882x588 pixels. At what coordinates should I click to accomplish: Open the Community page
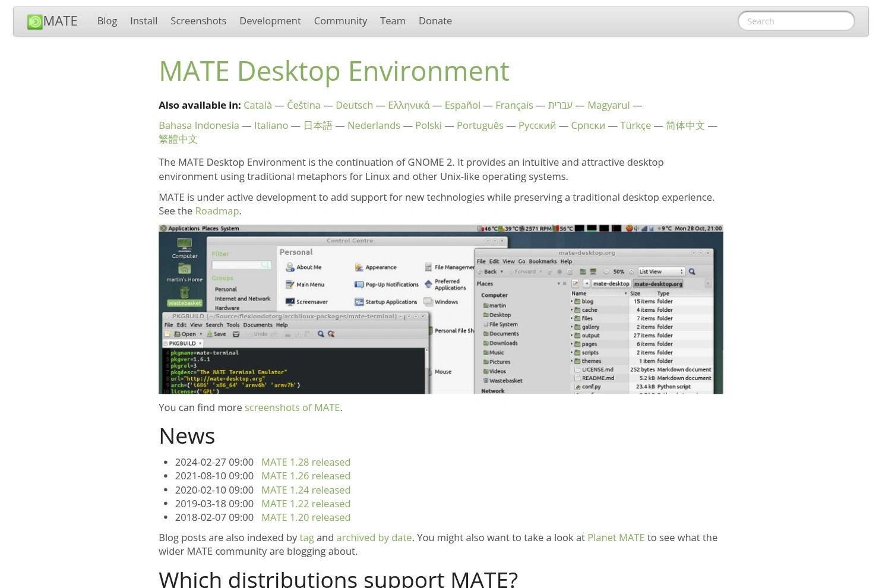coord(340,21)
